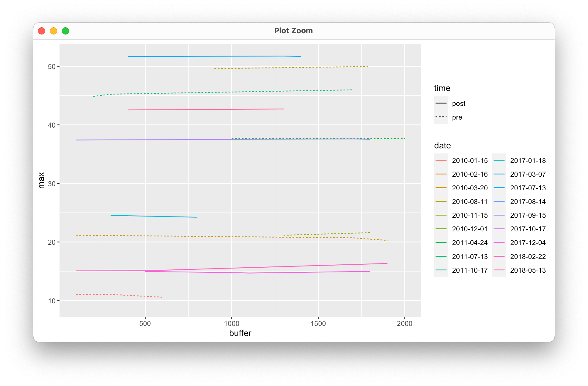Viewport: 588px width, 386px height.
Task: Click the 'buffer' x-axis title
Action: 240,333
